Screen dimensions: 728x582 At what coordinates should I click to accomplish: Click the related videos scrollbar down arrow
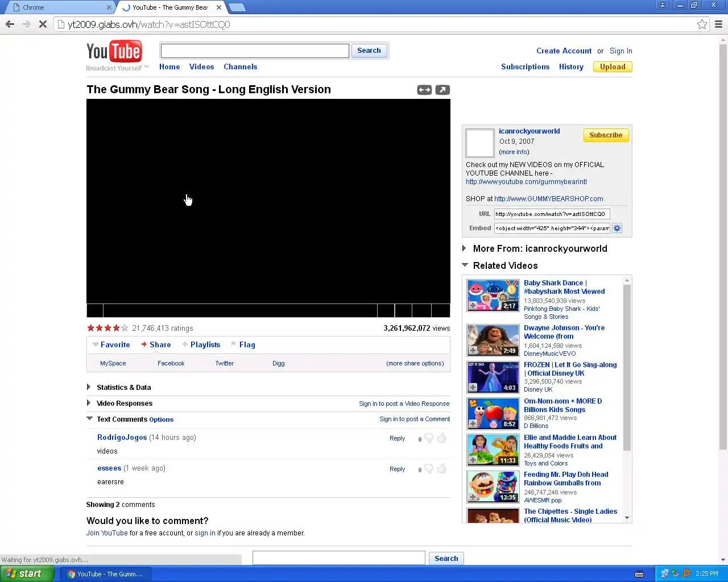click(627, 518)
